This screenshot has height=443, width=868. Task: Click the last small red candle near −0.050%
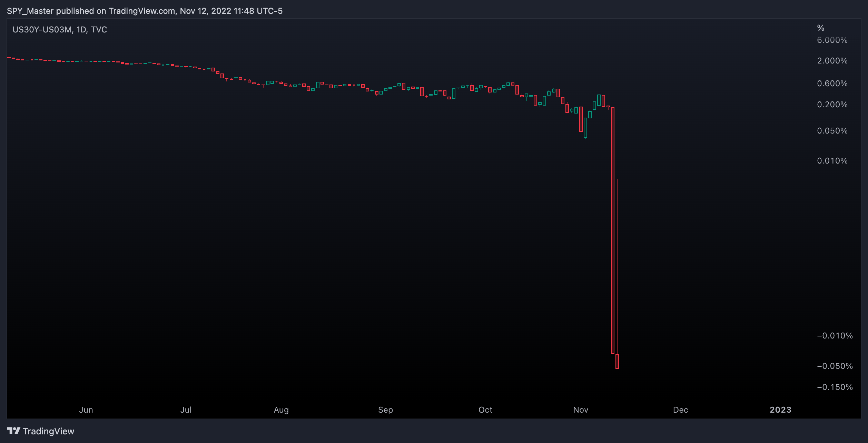[617, 362]
